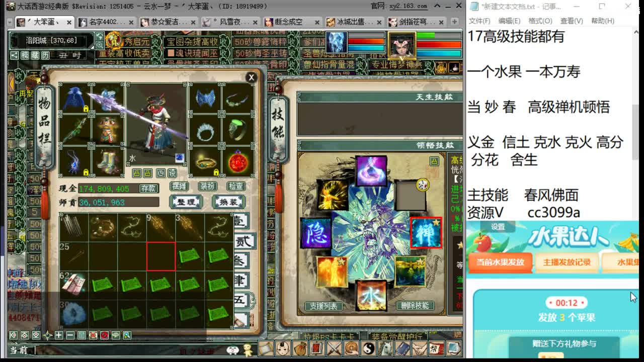Switch to the 剑指苍穹 game tab
This screenshot has width=644, height=362.
tap(417, 22)
